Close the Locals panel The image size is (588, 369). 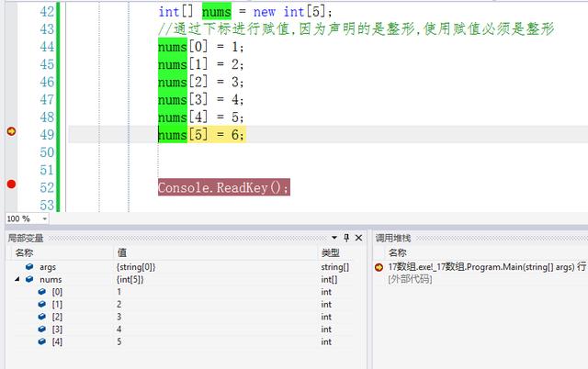(x=358, y=238)
